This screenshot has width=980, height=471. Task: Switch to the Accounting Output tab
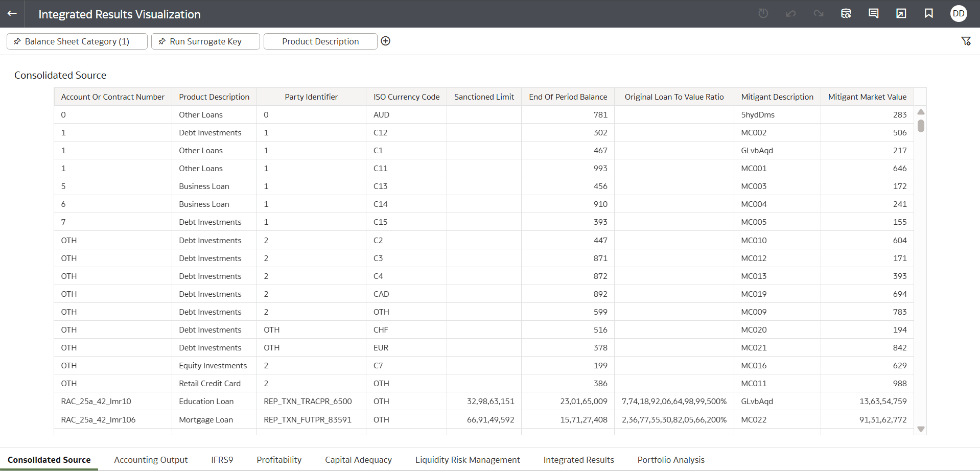tap(151, 460)
